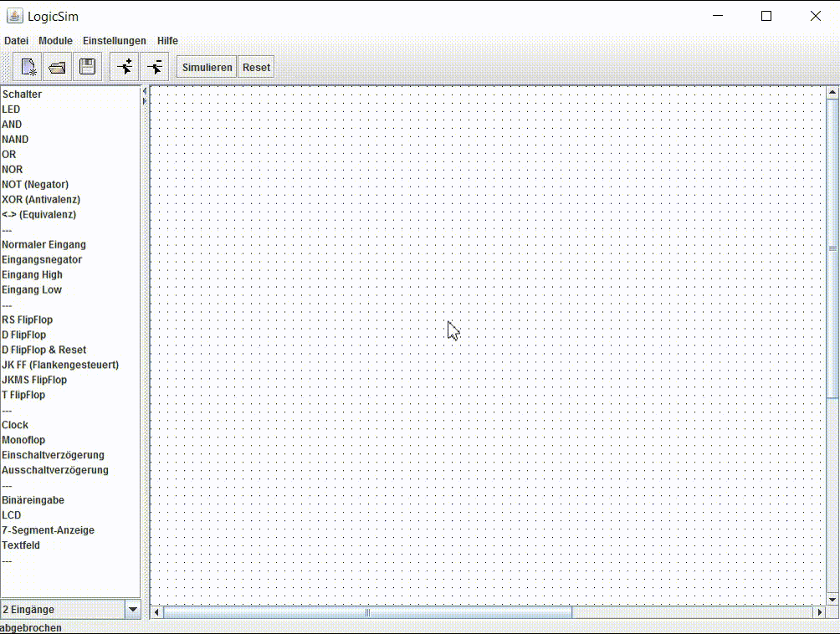Select the add wire point tool
The image size is (840, 634).
click(x=125, y=67)
